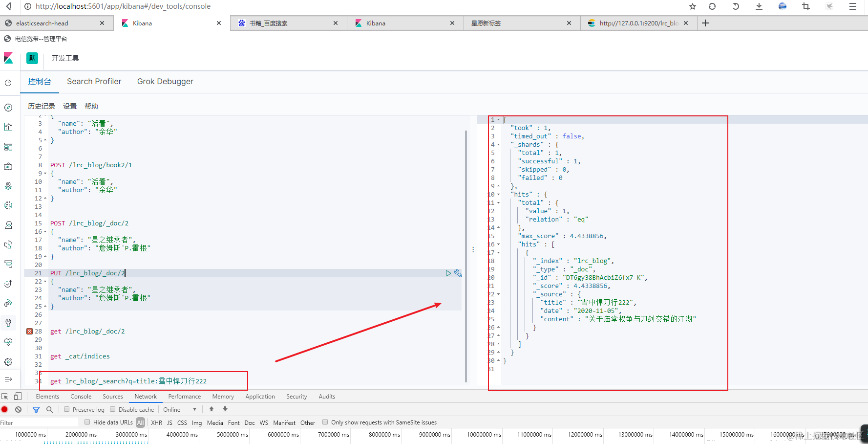Open Discover from the Kibana sidebar compass icon
This screenshot has width=868, height=444.
[8, 108]
